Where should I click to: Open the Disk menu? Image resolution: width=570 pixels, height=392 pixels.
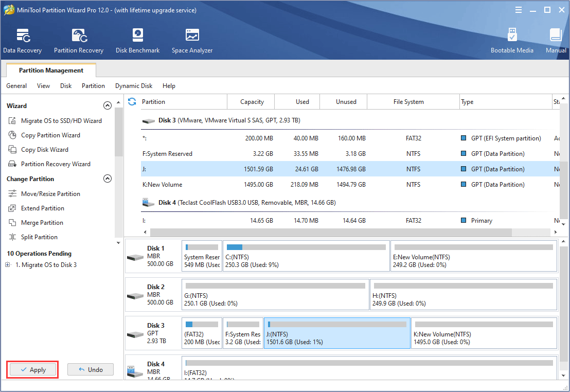click(x=66, y=86)
